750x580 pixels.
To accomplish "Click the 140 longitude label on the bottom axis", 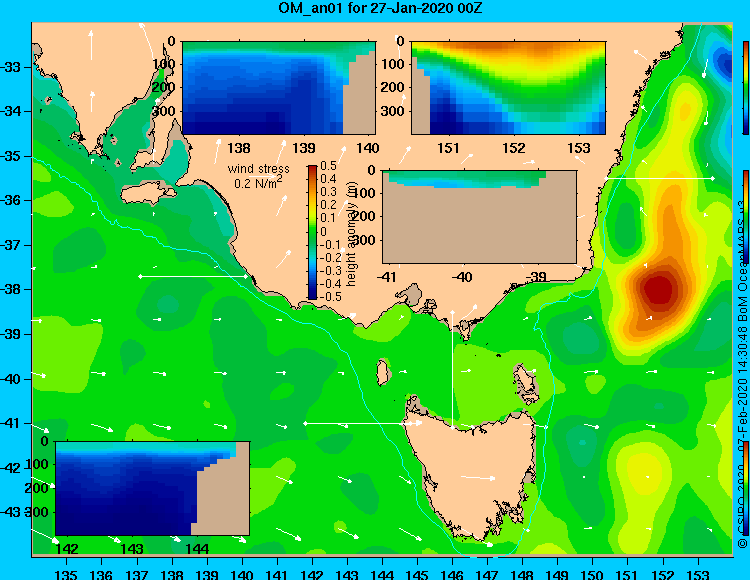I will point(242,574).
